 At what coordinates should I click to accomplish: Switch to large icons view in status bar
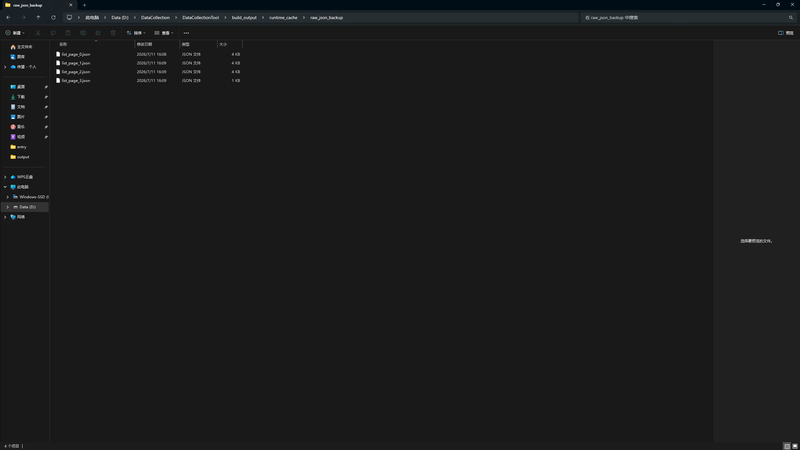(x=795, y=446)
